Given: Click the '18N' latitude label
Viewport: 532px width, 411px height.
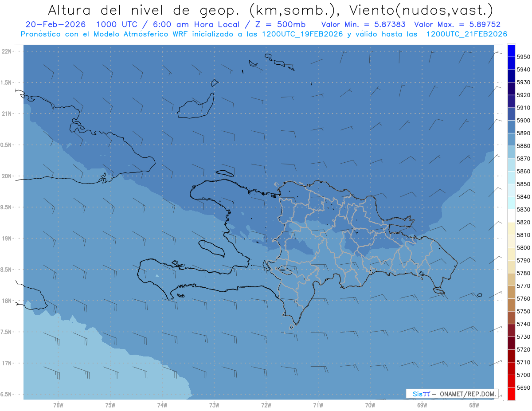Looking at the screenshot, I should click(x=8, y=301).
